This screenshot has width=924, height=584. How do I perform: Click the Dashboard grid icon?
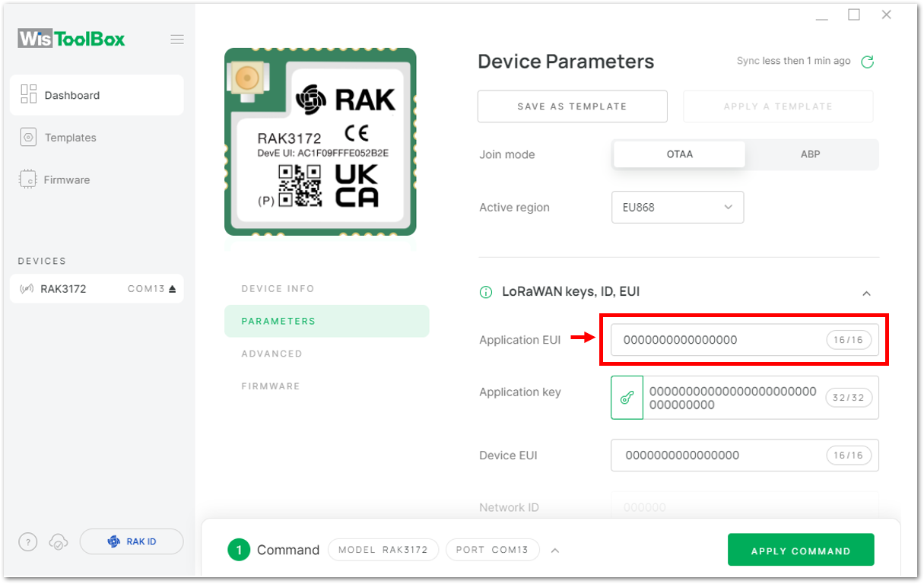coord(29,94)
